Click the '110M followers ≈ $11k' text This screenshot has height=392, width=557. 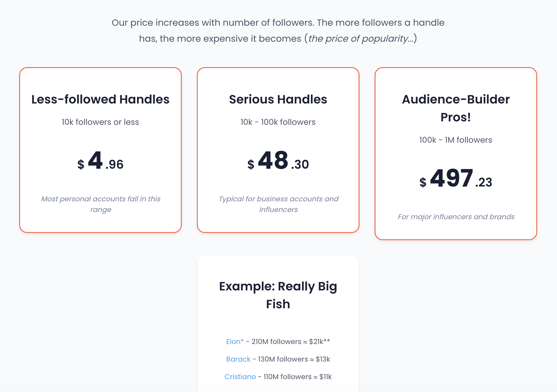point(298,377)
